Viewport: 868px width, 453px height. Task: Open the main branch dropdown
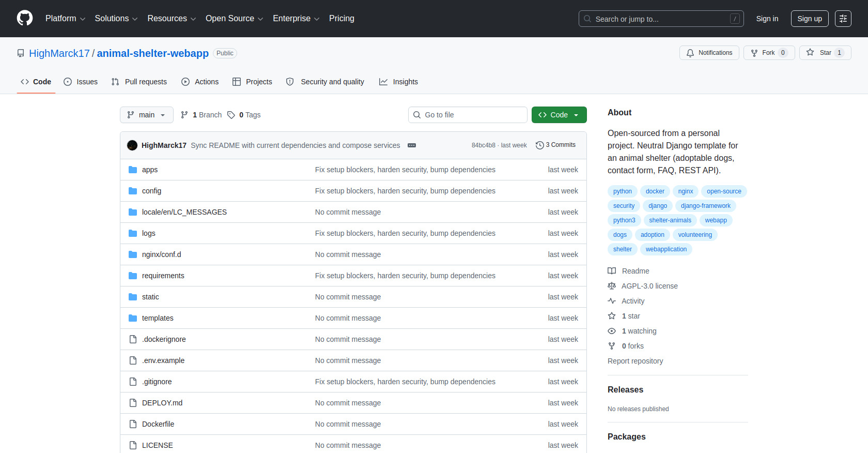click(147, 115)
